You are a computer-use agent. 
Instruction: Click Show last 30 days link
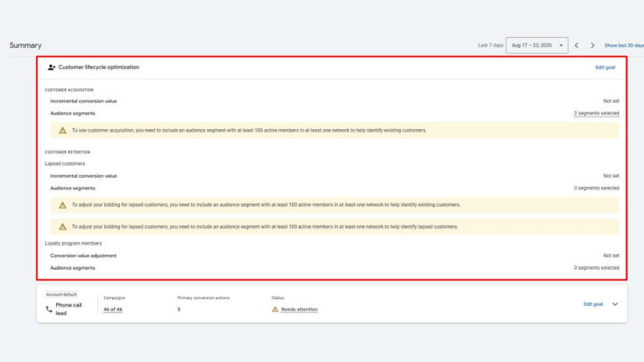(624, 45)
